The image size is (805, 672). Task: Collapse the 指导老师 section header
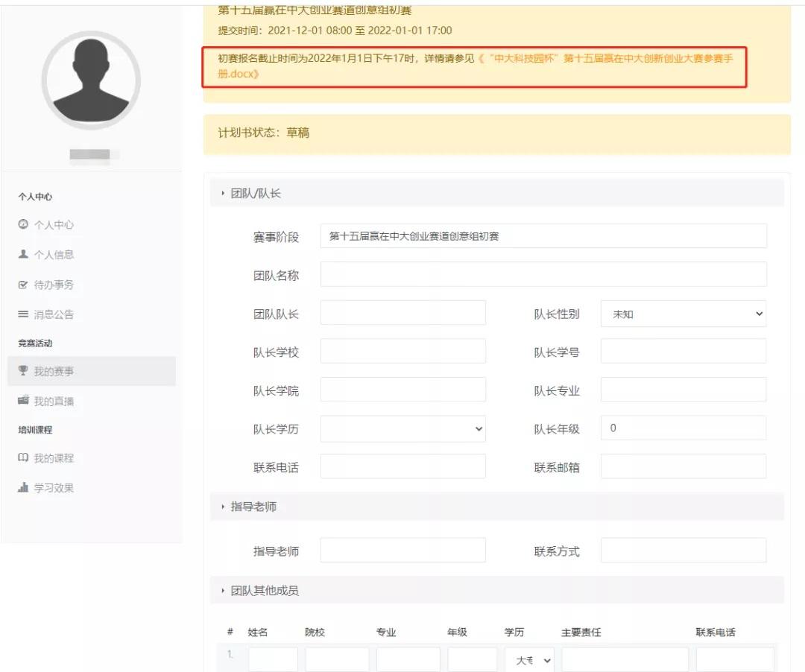click(x=253, y=507)
